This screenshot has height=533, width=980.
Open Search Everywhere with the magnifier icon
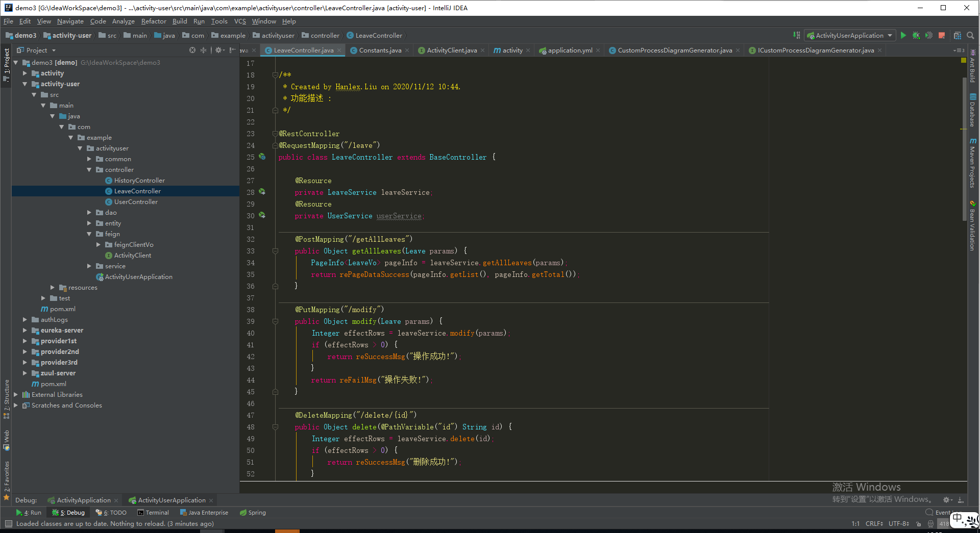970,35
